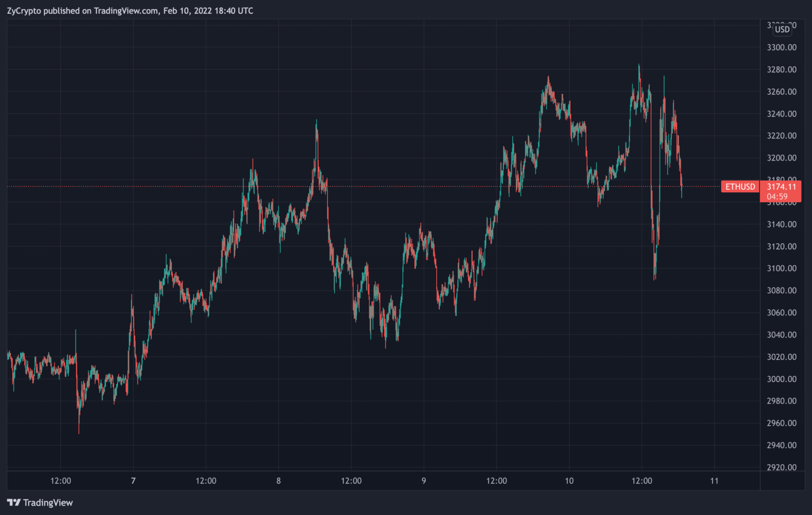
Task: Select the 3300.00 price axis label
Action: [781, 48]
